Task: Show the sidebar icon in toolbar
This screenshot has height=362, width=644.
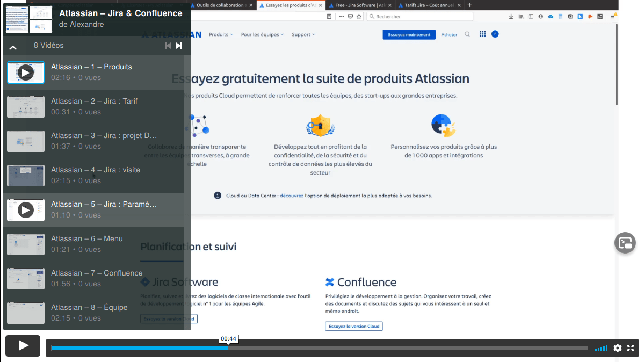Action: tap(531, 17)
